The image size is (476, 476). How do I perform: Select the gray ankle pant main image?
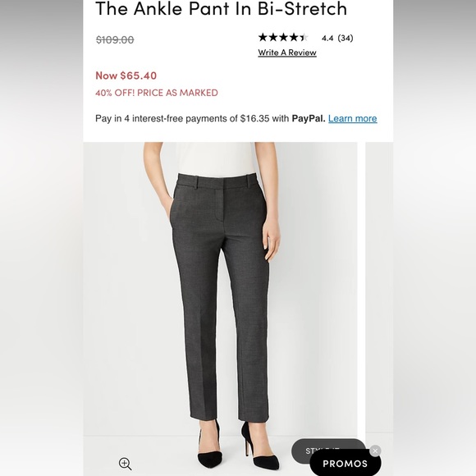click(221, 309)
